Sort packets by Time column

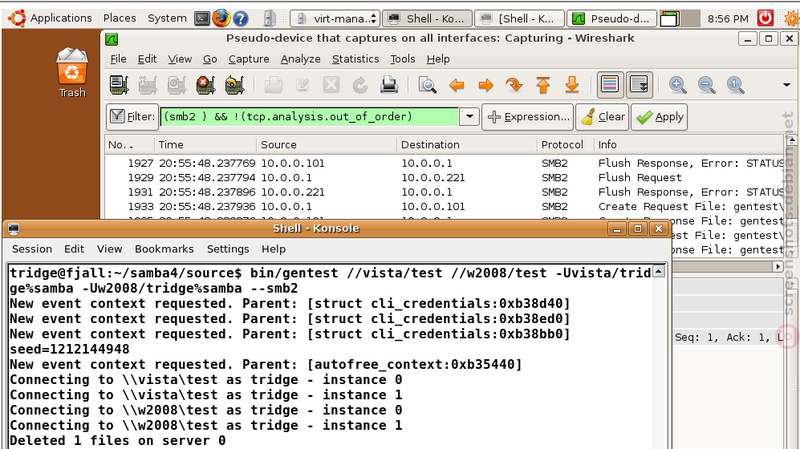(x=206, y=145)
